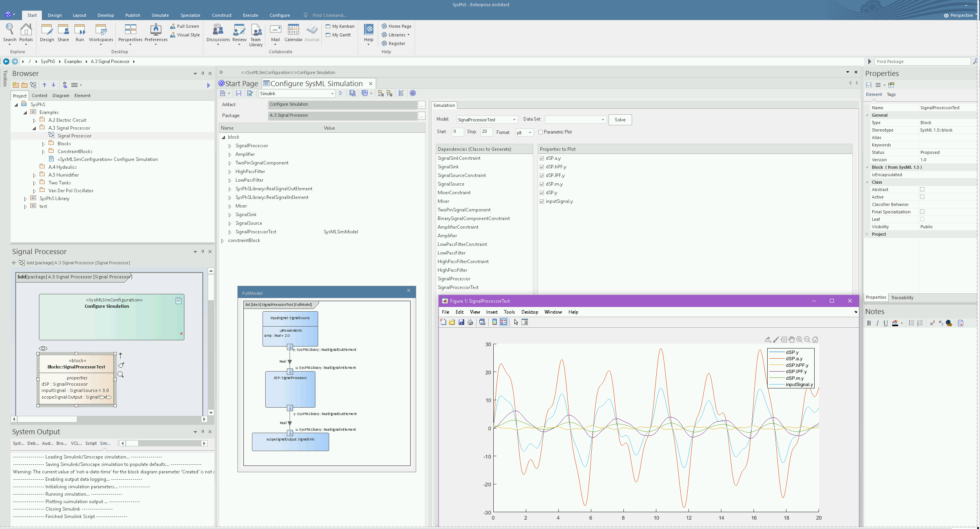
Task: Enable the Parametric Plot checkbox
Action: (x=541, y=132)
